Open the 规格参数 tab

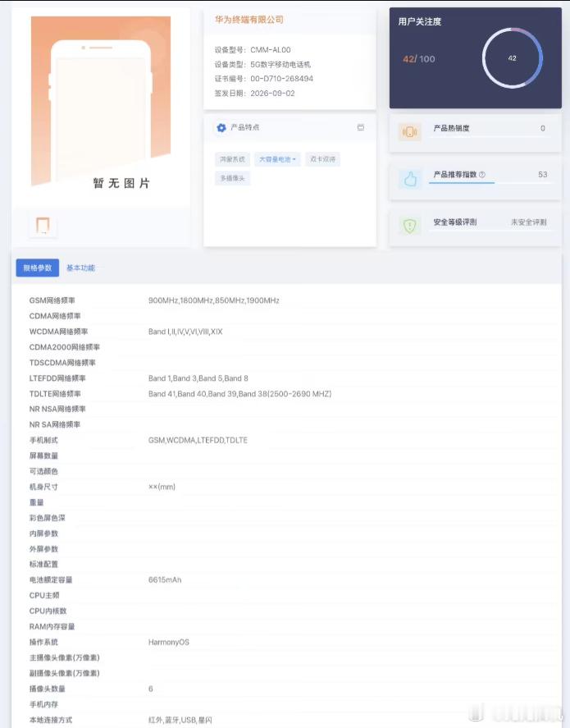coord(38,268)
